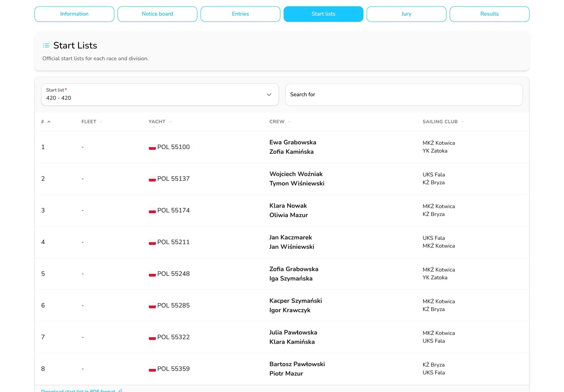This screenshot has width=564, height=392.
Task: Click crew name Igor Krawczyk
Action: [x=290, y=310]
